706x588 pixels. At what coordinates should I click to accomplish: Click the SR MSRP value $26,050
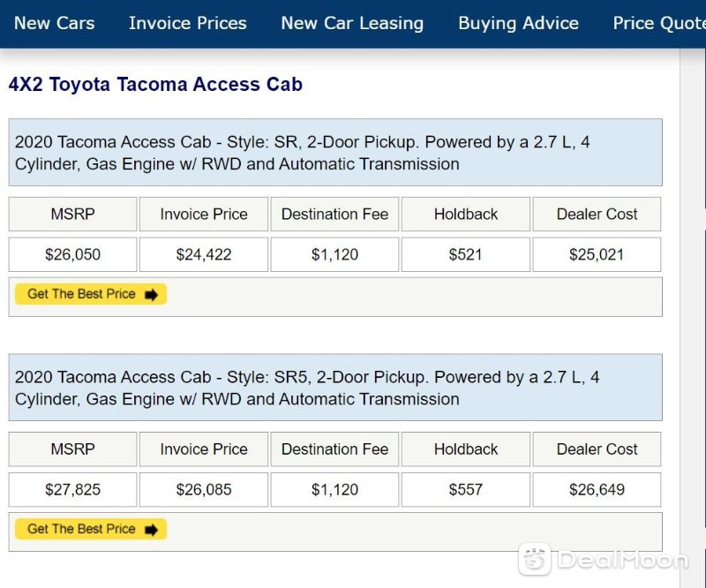(x=72, y=254)
